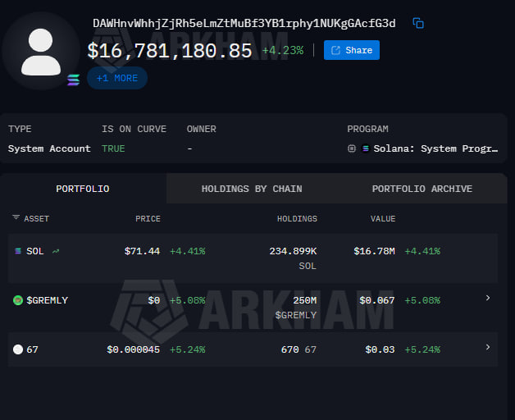The width and height of the screenshot is (515, 420).
Task: Click the SOL asset name
Action: (x=34, y=251)
